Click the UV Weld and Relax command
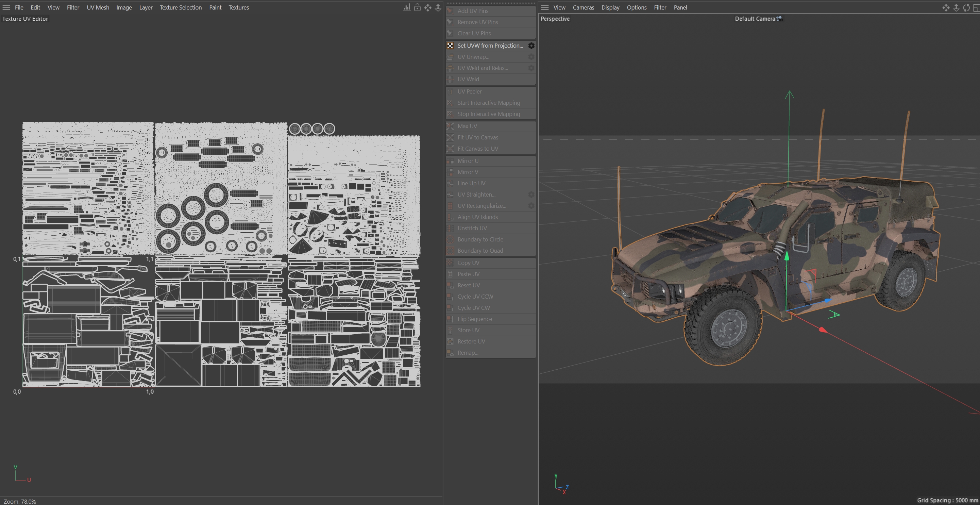The image size is (980, 505). [x=483, y=68]
